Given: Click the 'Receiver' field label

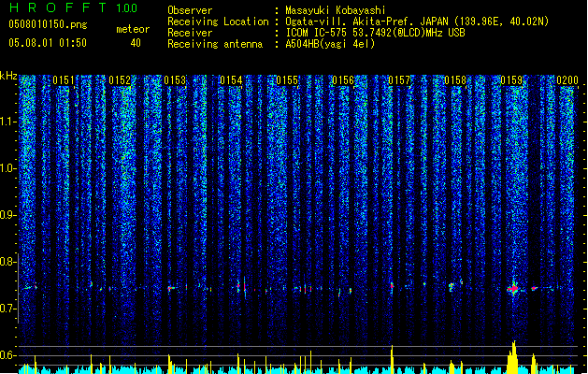Looking at the screenshot, I should pos(190,33).
